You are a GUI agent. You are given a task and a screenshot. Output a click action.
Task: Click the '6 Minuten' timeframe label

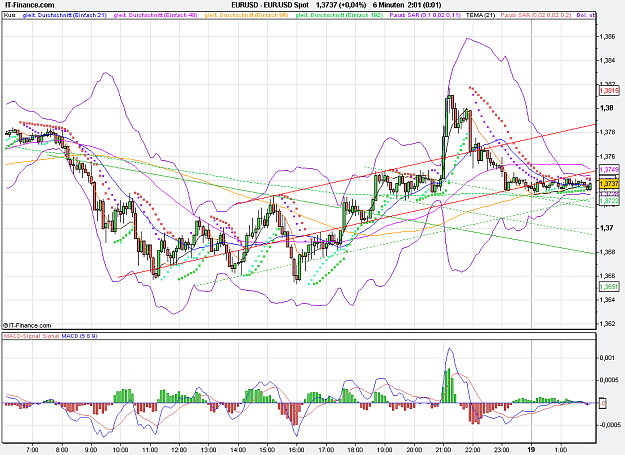coord(389,5)
